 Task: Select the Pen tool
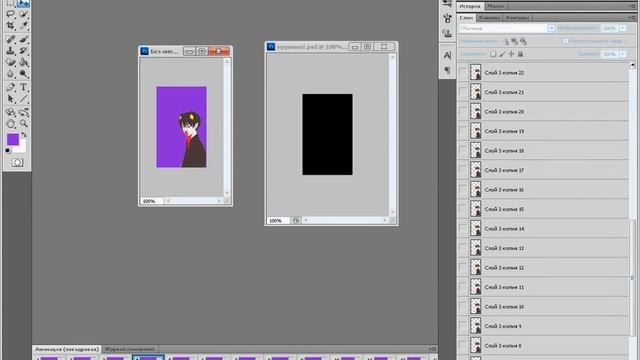pos(11,87)
